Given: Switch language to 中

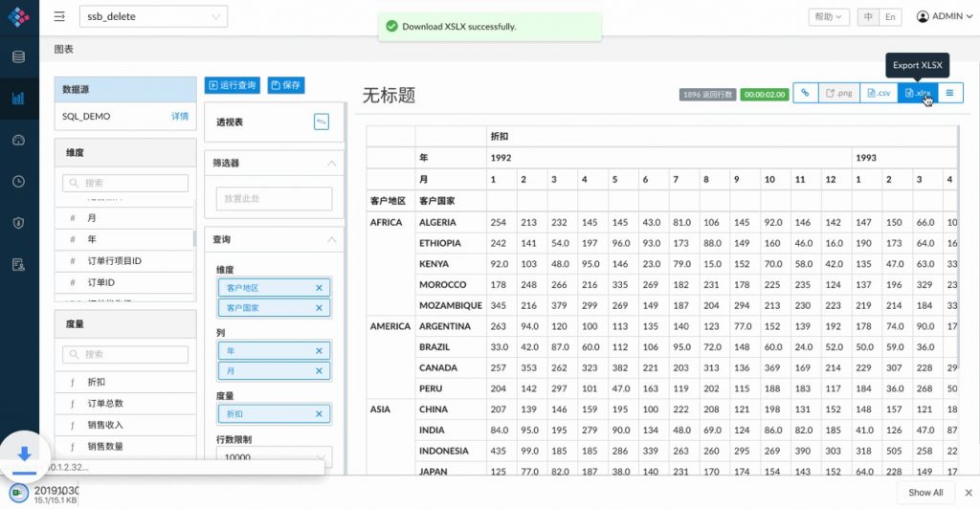Looking at the screenshot, I should 869,16.
